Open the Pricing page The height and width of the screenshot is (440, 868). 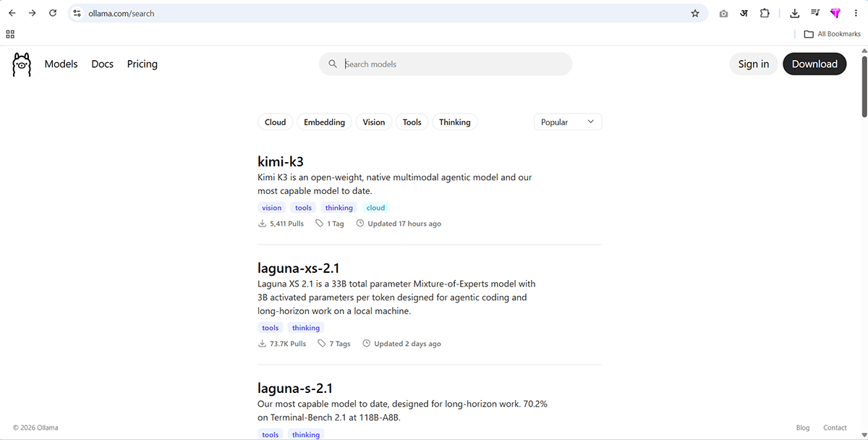pos(142,64)
